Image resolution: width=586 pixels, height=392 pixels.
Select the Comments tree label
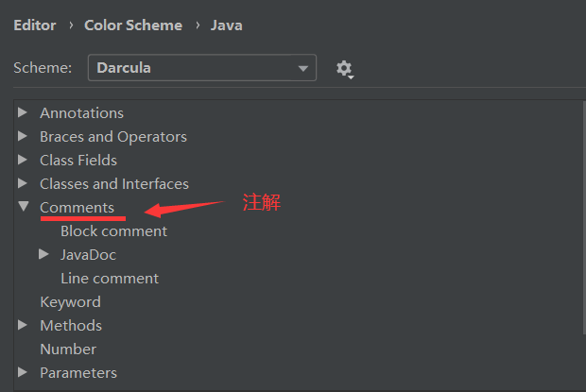77,207
